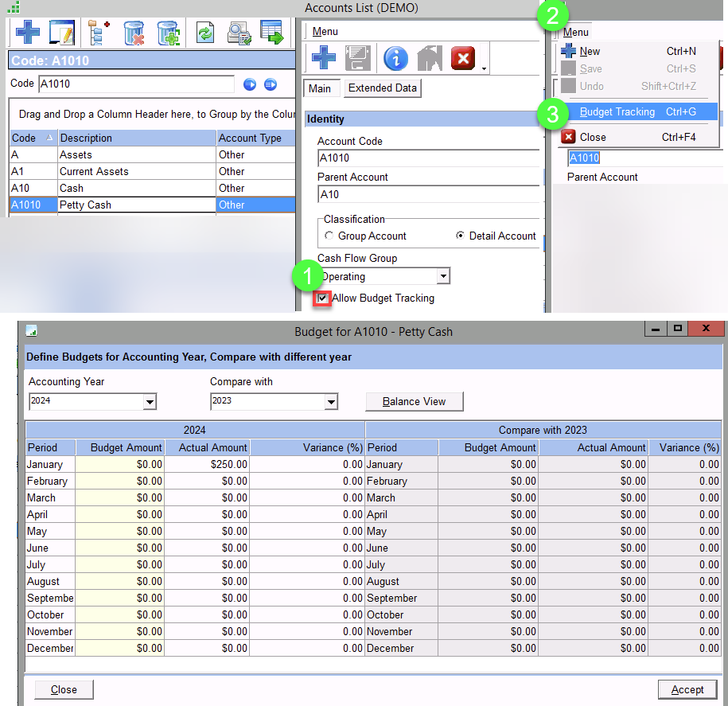Click the blue plus icon in Accounts List toolbar
The width and height of the screenshot is (728, 706).
[28, 33]
